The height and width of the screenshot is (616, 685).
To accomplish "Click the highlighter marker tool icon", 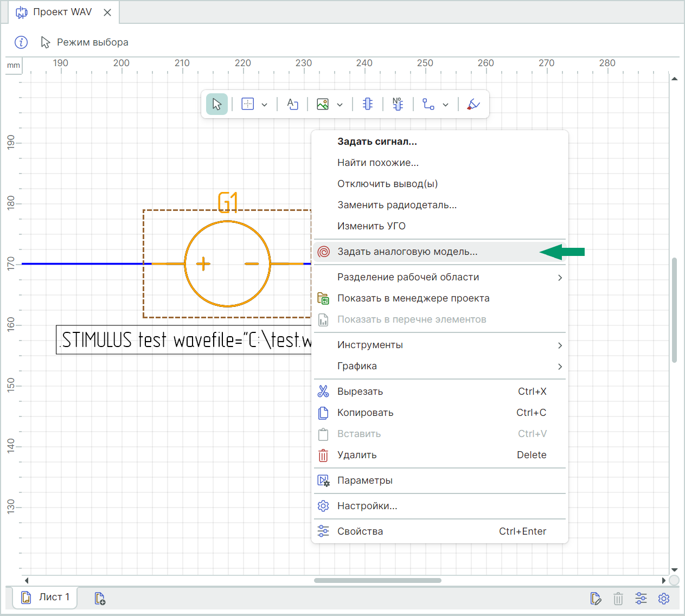I will click(473, 104).
